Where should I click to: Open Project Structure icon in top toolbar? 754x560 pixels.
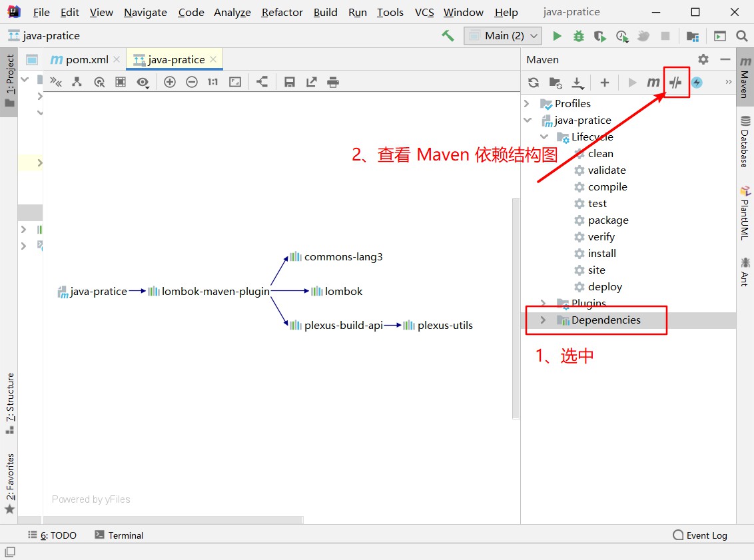[x=693, y=36]
